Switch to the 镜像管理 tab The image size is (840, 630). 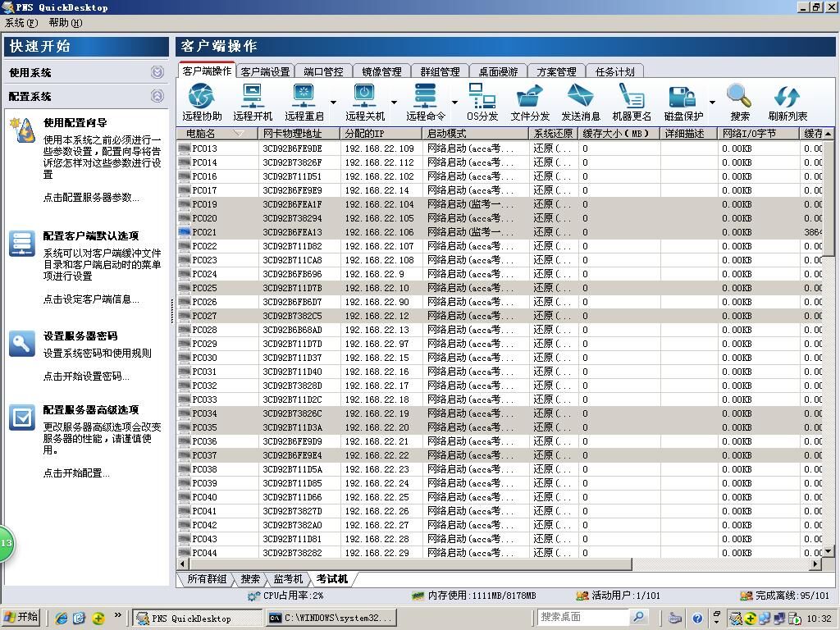pyautogui.click(x=381, y=72)
